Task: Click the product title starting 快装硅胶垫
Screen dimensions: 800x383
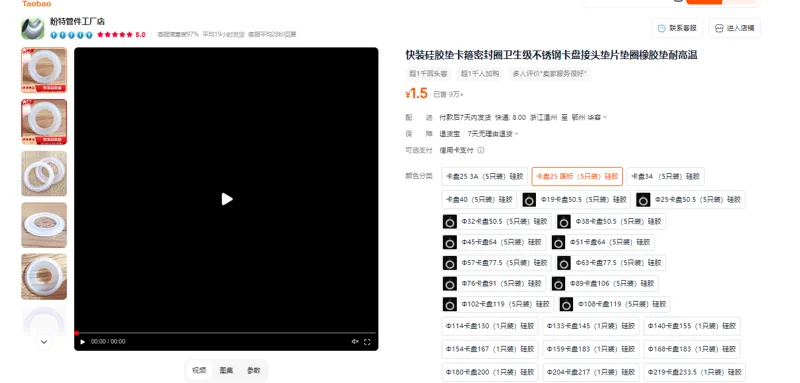Action: point(552,55)
